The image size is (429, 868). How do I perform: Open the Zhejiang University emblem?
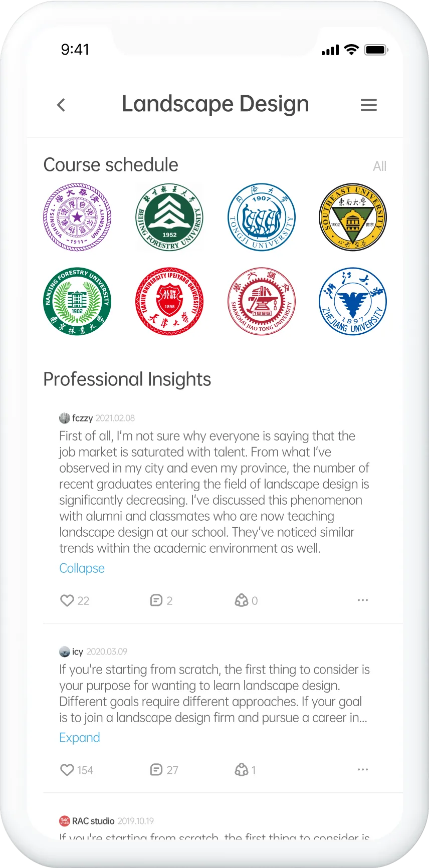353,301
